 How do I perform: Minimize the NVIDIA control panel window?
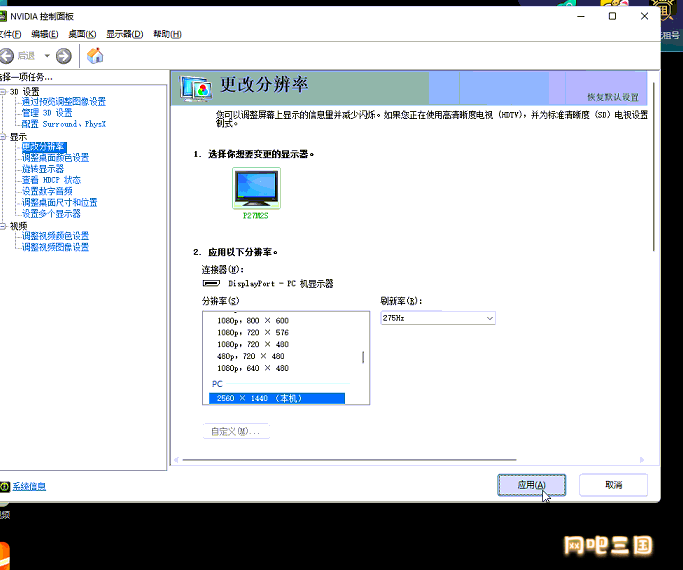pos(581,16)
